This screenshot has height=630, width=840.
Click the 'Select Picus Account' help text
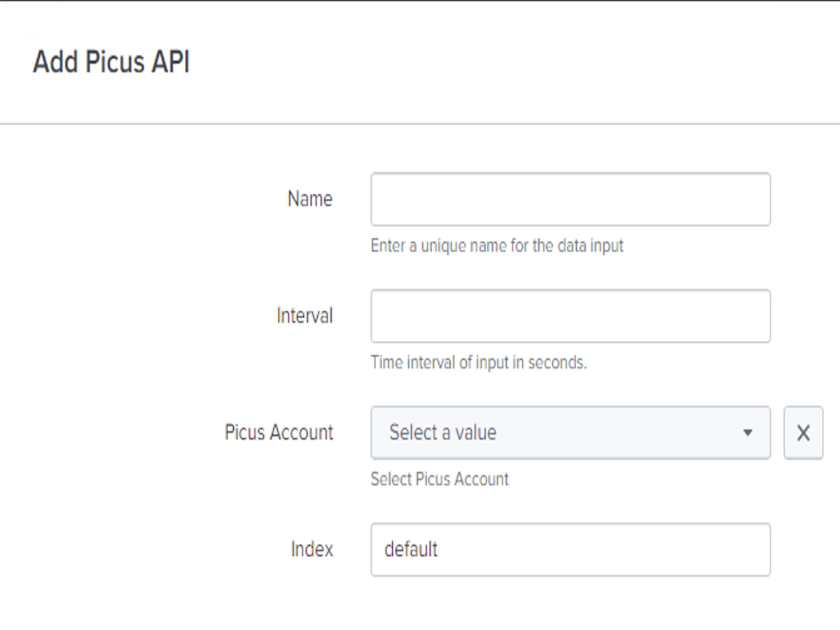[440, 479]
